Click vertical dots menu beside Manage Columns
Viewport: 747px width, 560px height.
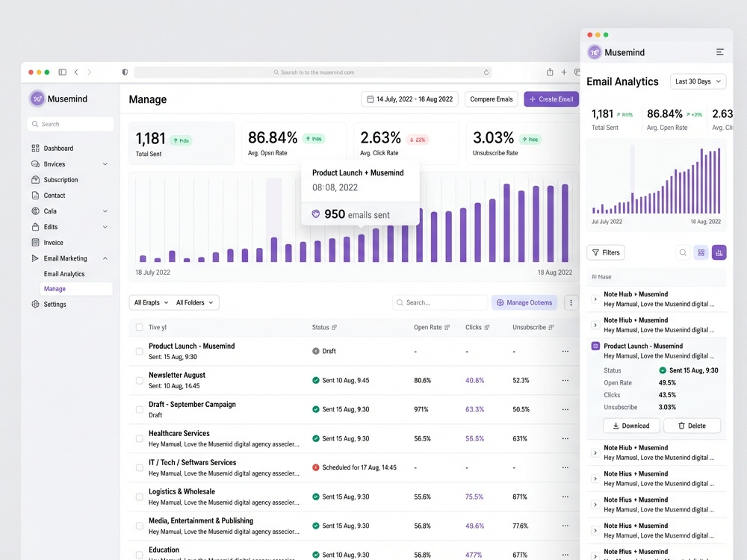(571, 302)
